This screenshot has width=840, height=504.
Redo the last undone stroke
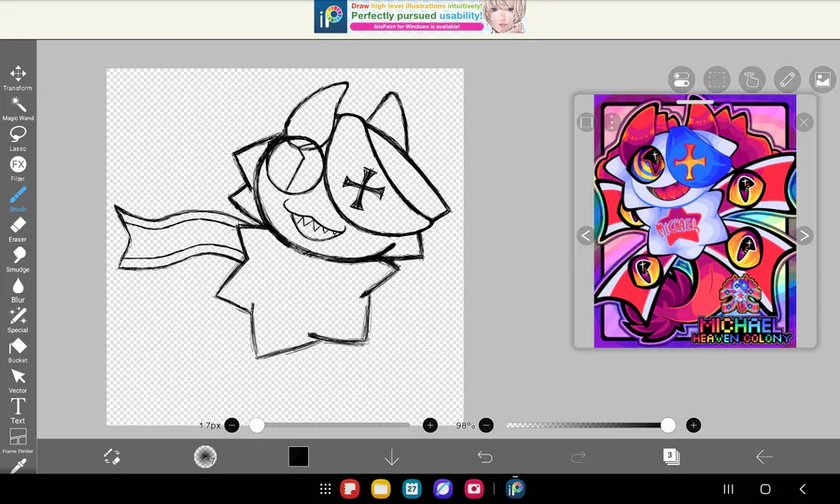pyautogui.click(x=578, y=457)
